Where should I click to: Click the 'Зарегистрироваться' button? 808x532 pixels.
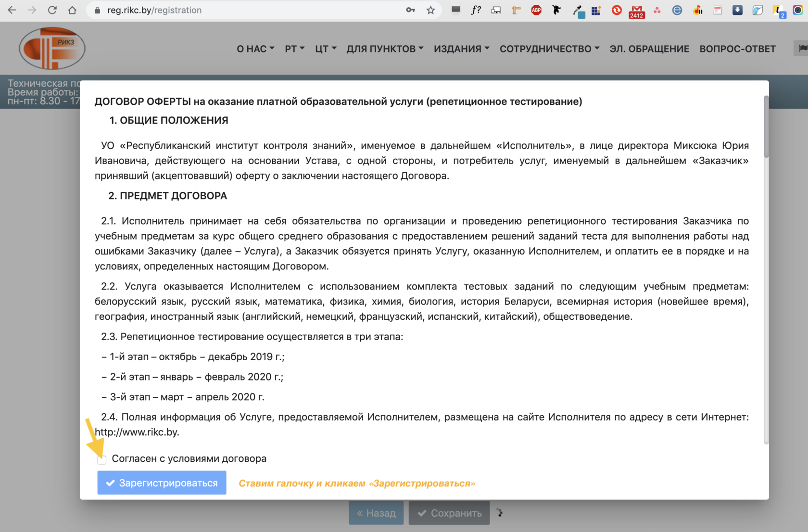162,482
